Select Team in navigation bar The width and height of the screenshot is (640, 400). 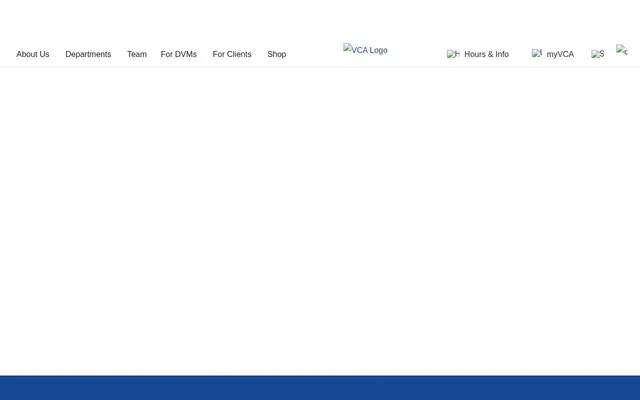(x=137, y=54)
